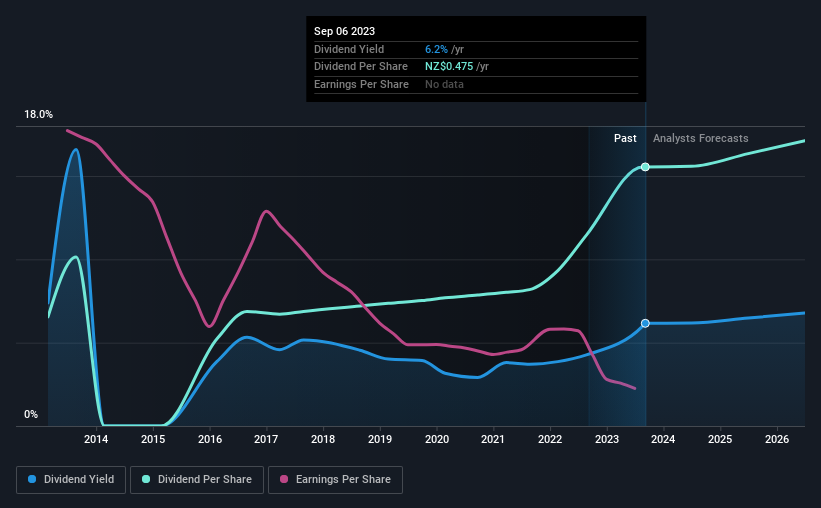
Task: Click the pink Earnings Per Share legend dot
Action: [283, 480]
